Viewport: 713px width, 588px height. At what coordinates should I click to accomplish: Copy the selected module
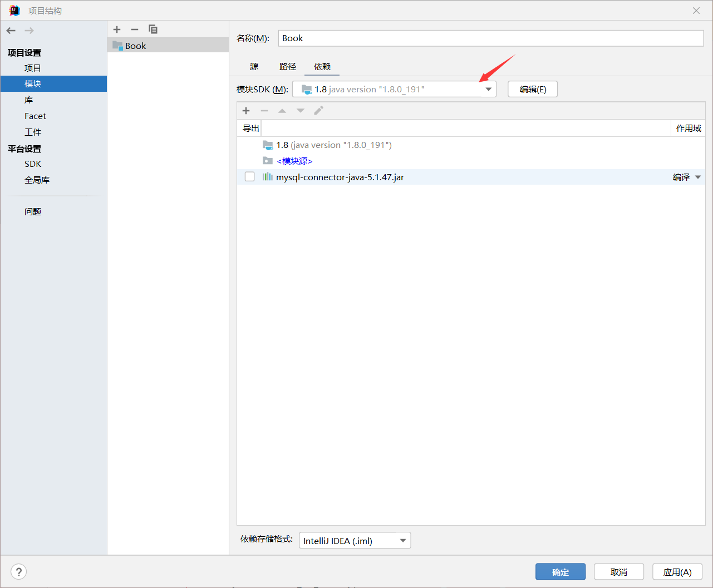(153, 29)
